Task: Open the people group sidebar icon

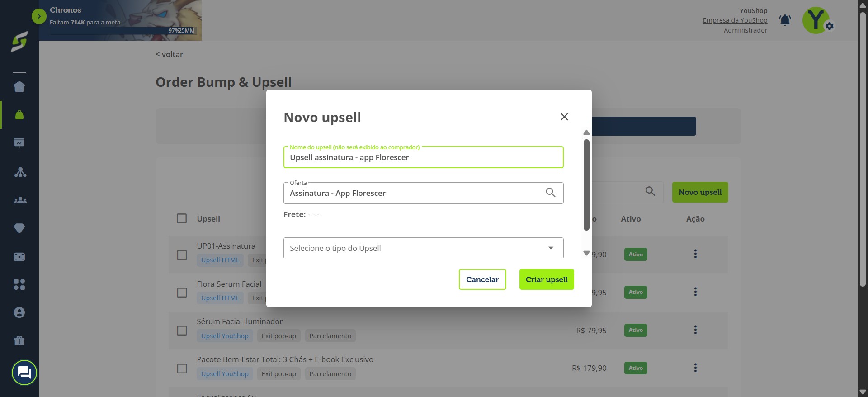Action: (19, 200)
